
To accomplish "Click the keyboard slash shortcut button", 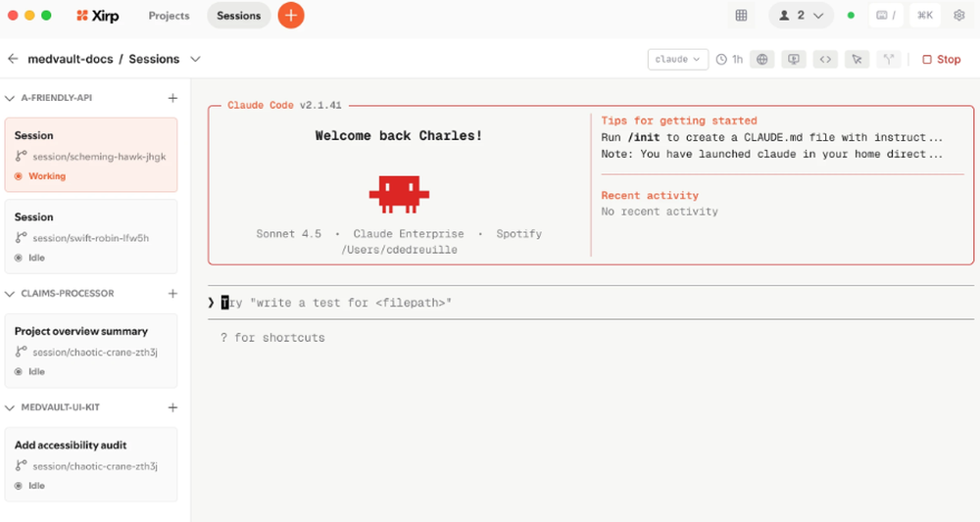I will (886, 16).
